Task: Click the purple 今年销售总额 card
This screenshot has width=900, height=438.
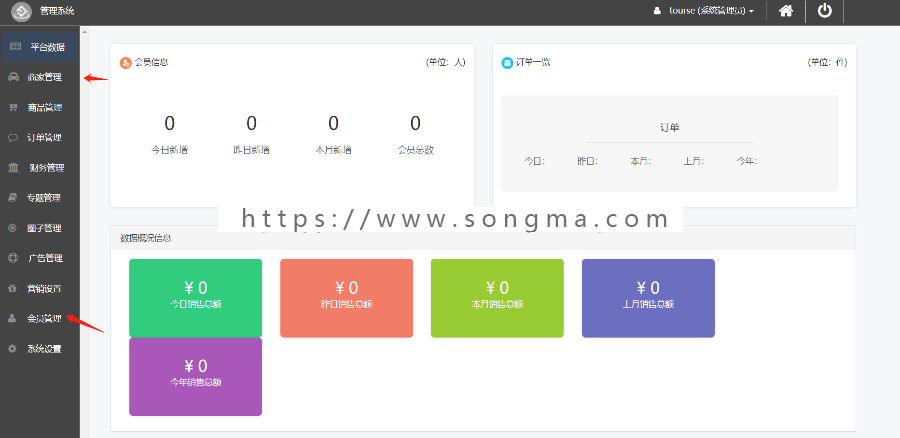Action: click(x=196, y=377)
